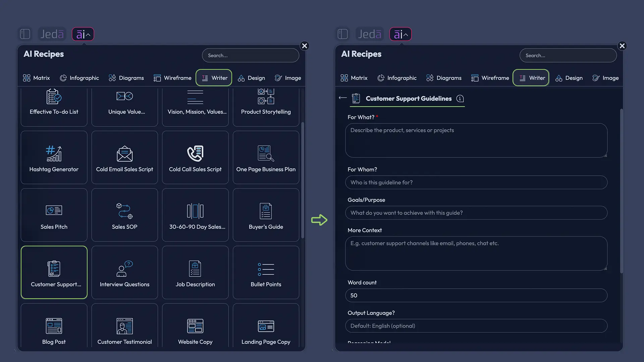Close the left AI Recipes panel
Screen dimensions: 644x362
pyautogui.click(x=305, y=46)
